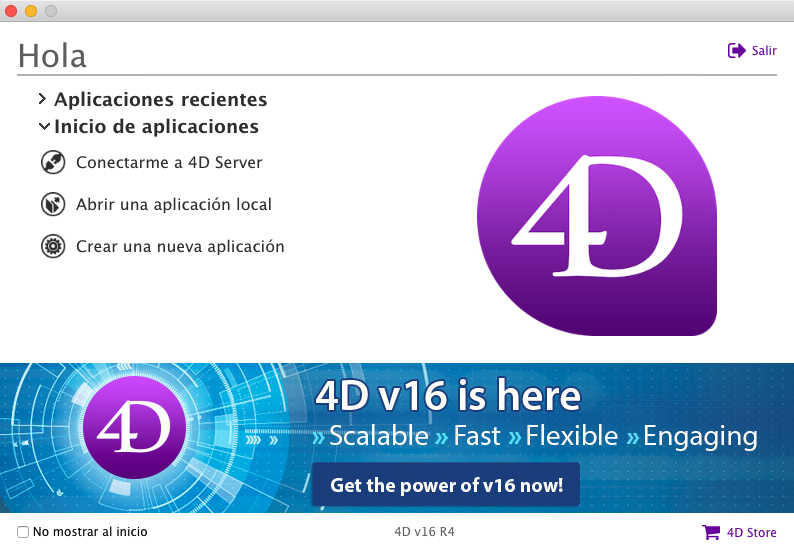The width and height of the screenshot is (794, 551).
Task: Select Abrir una aplicación local
Action: (174, 205)
